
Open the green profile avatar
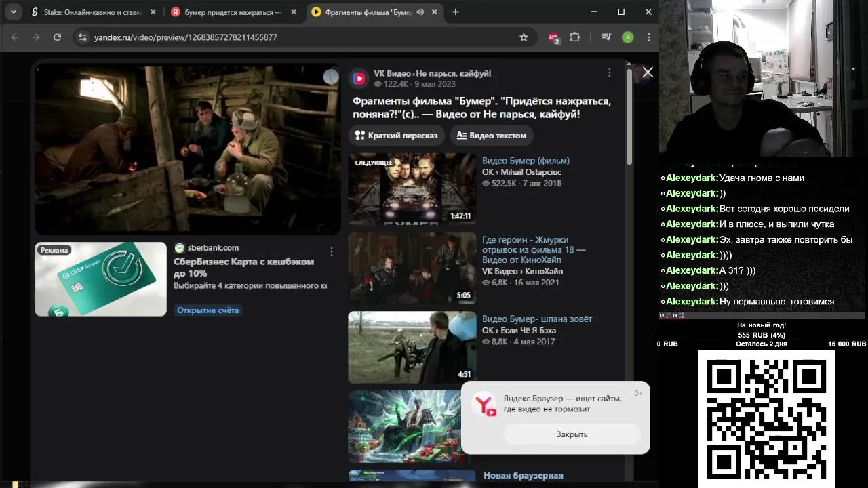click(628, 37)
